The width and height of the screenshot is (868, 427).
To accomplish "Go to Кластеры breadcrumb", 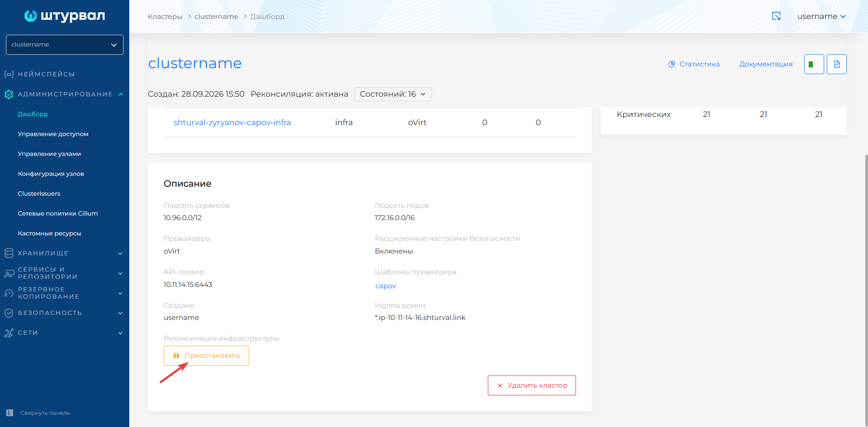I will (165, 16).
